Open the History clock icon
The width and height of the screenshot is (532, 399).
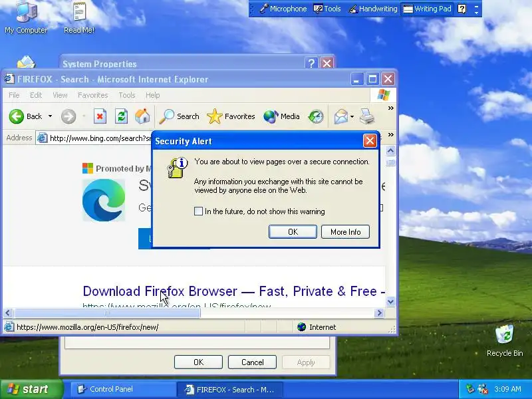(316, 116)
